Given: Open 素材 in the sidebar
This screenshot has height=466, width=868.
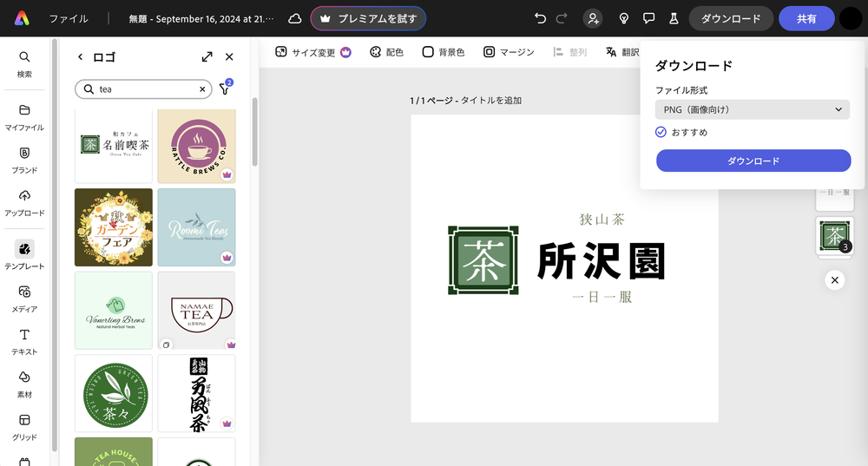Looking at the screenshot, I should point(24,384).
